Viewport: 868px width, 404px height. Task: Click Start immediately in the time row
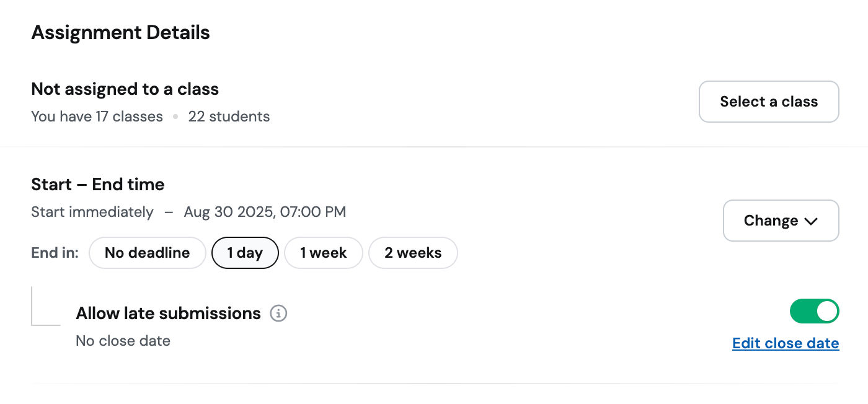[92, 212]
